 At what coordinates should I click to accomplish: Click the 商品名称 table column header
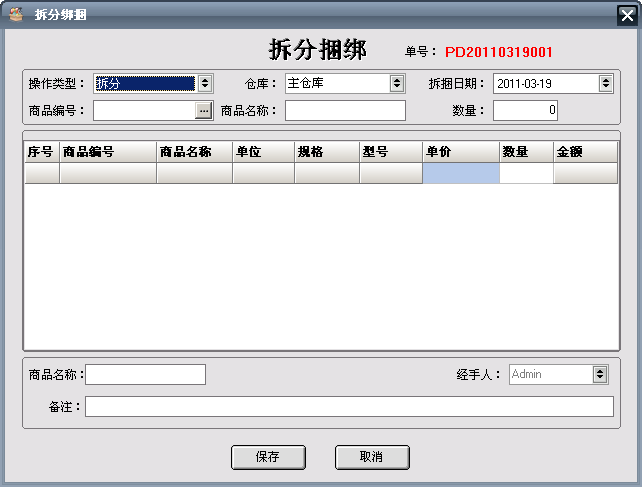coord(194,152)
